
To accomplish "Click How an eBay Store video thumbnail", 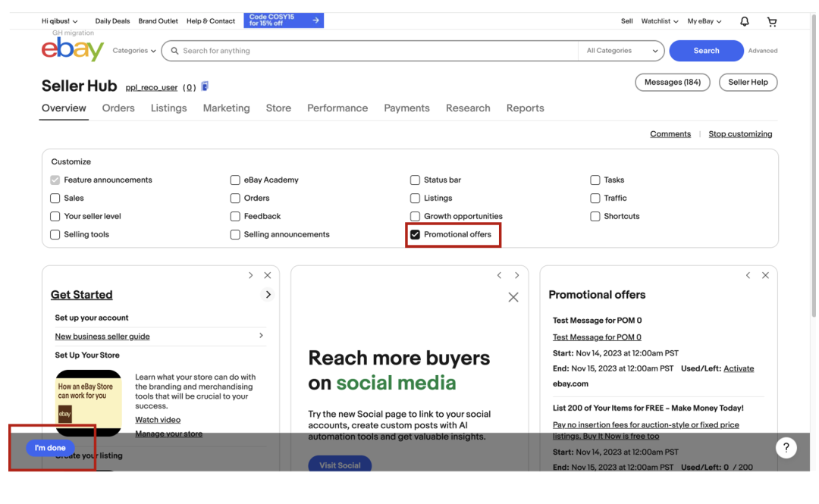I will (88, 402).
